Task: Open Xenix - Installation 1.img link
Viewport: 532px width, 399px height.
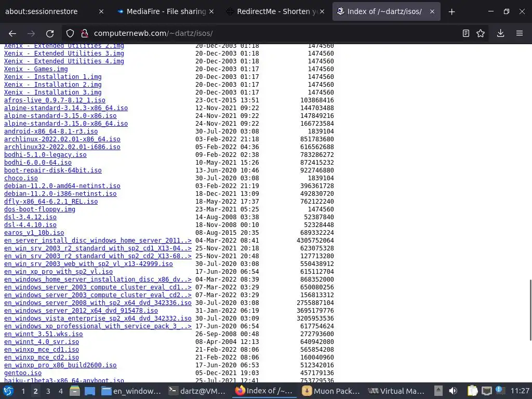Action: tap(53, 77)
